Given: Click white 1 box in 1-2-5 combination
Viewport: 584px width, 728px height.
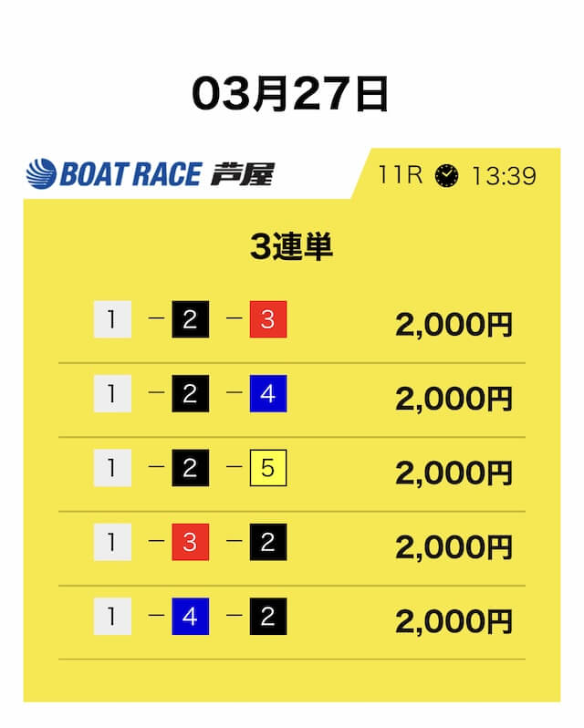Looking at the screenshot, I should 112,468.
